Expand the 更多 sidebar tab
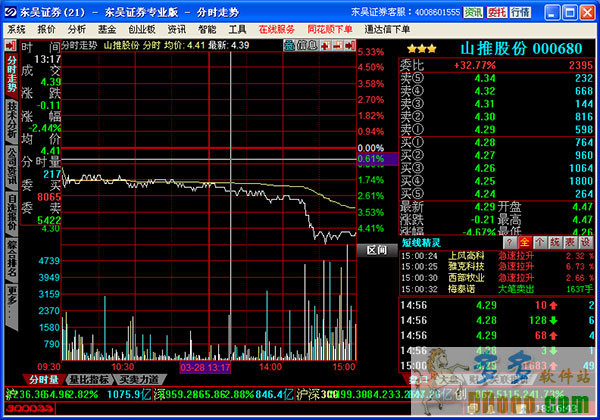 point(12,306)
